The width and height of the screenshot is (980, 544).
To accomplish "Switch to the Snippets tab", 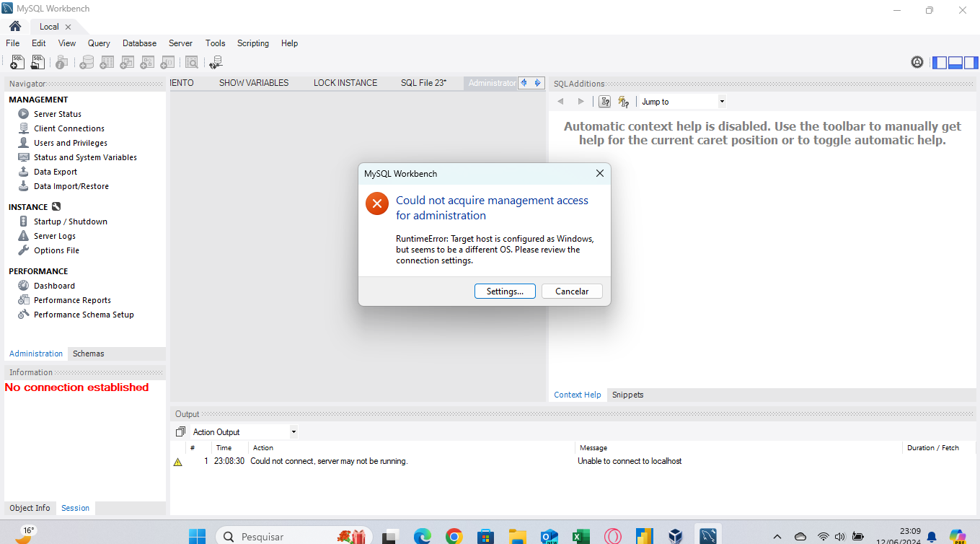I will pos(627,395).
